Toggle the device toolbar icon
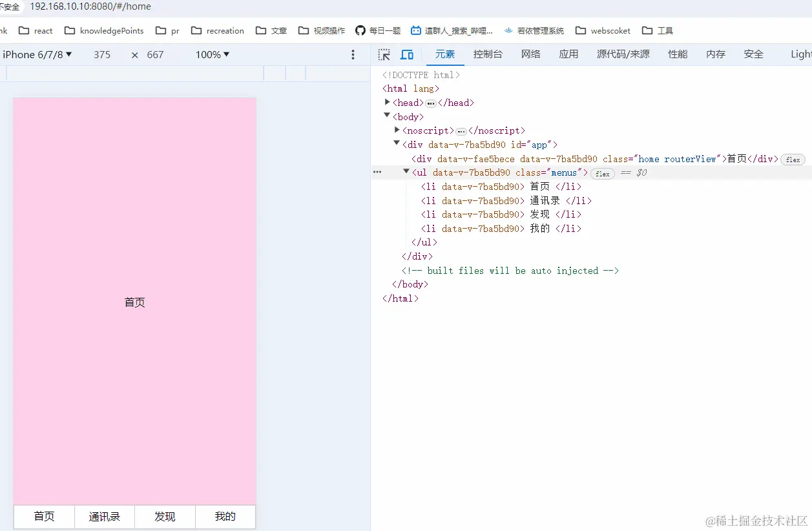Viewport: 812px width, 531px height. pos(407,55)
